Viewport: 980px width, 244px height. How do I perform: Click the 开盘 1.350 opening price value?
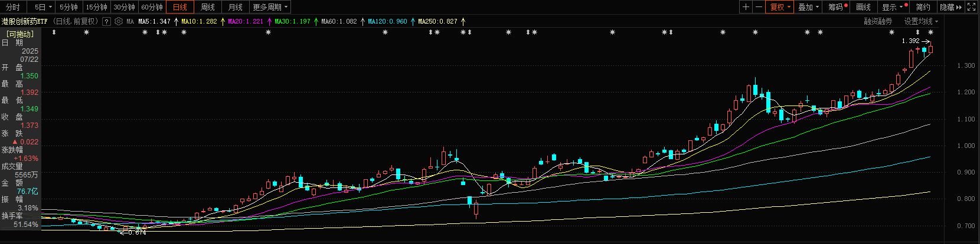tap(30, 76)
